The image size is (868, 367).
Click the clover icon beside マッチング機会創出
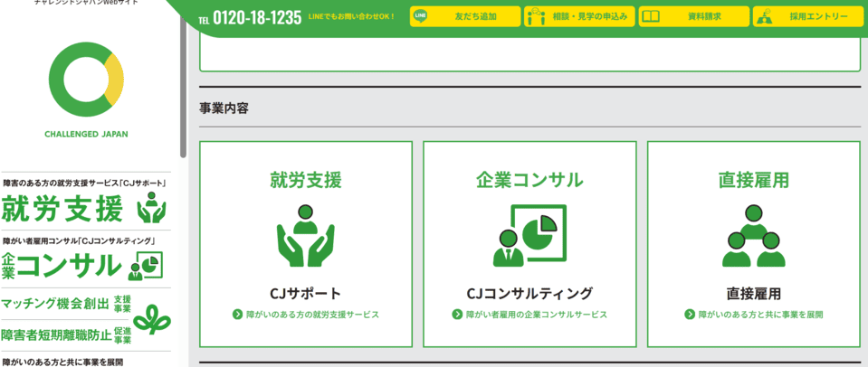pos(152,319)
